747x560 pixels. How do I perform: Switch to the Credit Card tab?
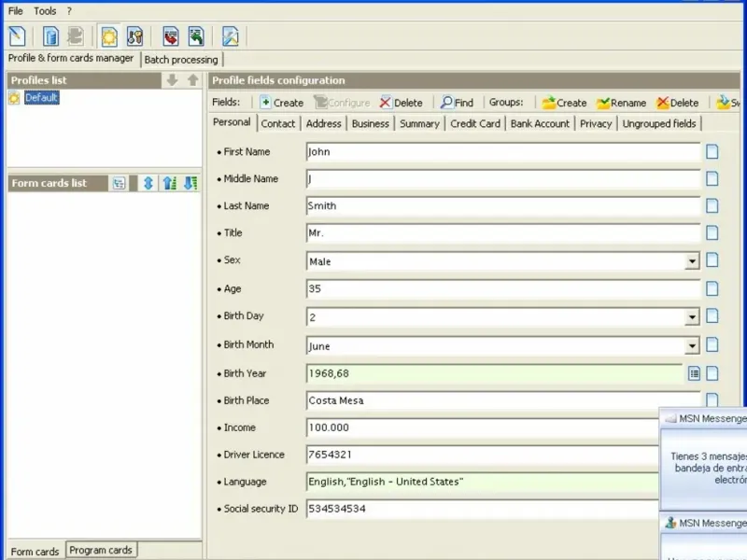[475, 123]
